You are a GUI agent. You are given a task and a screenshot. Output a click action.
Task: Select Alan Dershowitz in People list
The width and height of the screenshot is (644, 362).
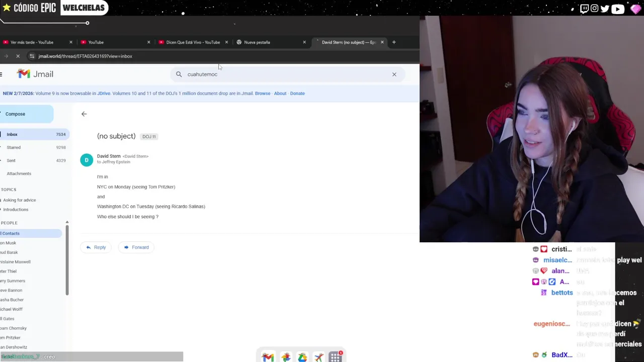click(14, 347)
